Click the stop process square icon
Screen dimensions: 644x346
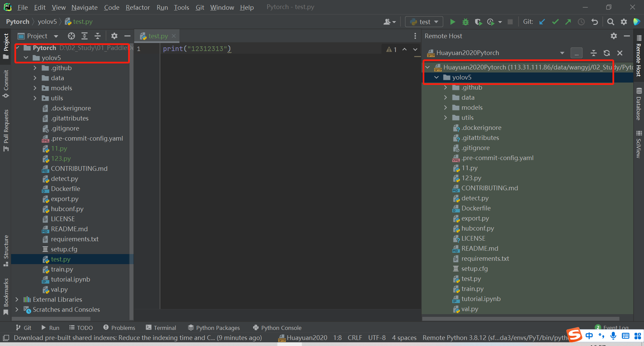[x=510, y=22]
